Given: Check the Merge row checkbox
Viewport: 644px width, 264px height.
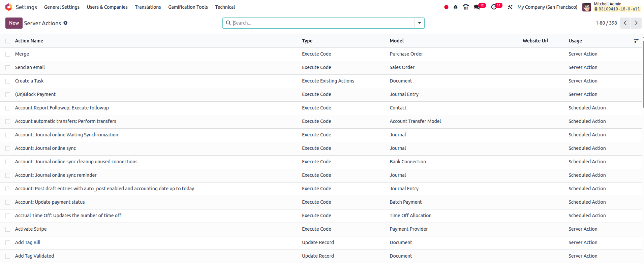Looking at the screenshot, I should click(x=8, y=54).
